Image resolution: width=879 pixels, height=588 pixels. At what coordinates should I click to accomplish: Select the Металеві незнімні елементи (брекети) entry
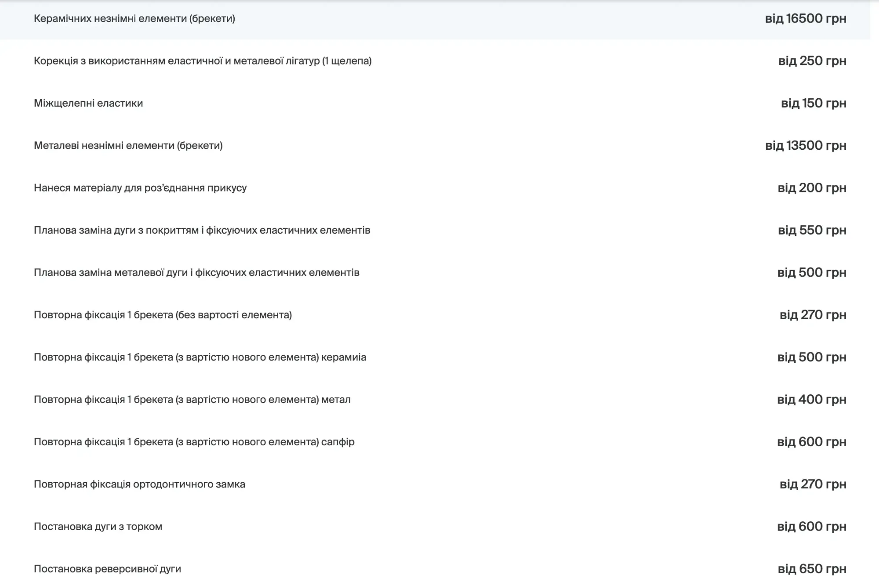[x=128, y=146]
